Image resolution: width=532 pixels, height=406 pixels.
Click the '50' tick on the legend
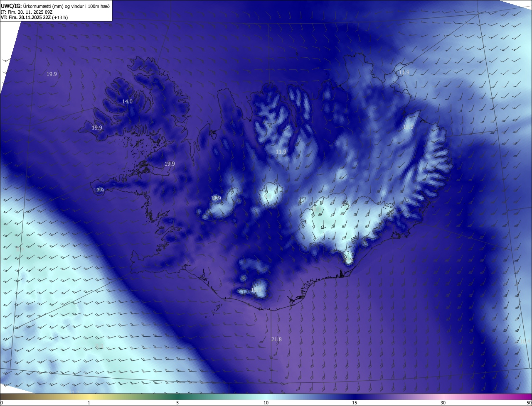coord(529,403)
